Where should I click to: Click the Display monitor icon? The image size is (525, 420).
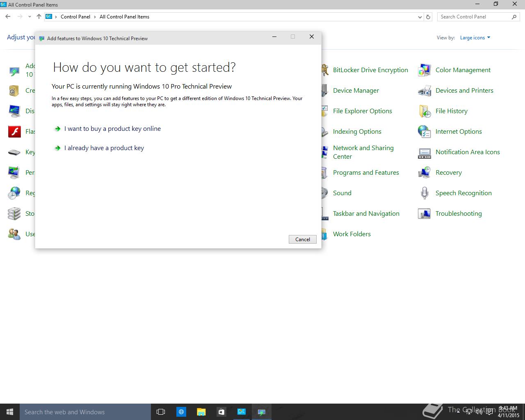tap(14, 111)
